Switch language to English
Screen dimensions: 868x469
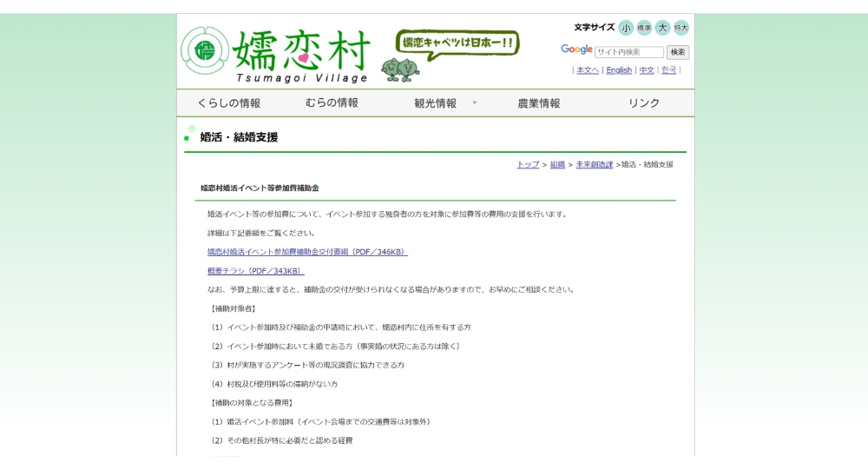click(619, 70)
